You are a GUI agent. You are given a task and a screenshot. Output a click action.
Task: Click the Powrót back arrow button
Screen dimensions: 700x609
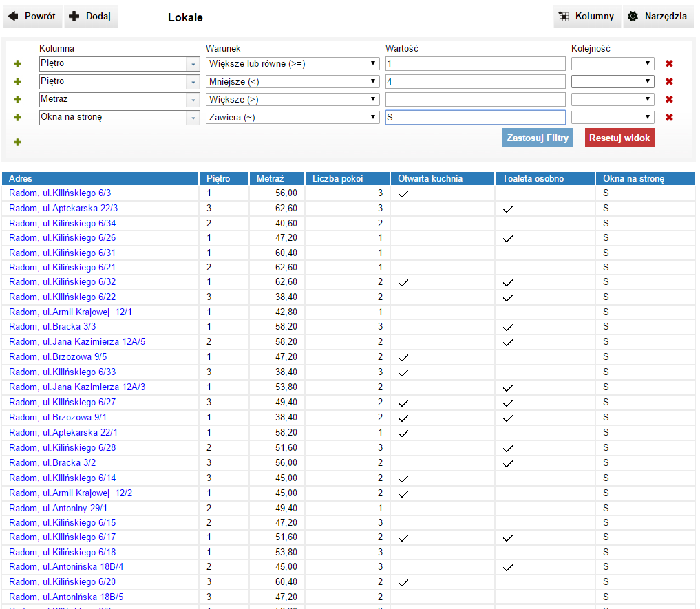click(x=32, y=17)
